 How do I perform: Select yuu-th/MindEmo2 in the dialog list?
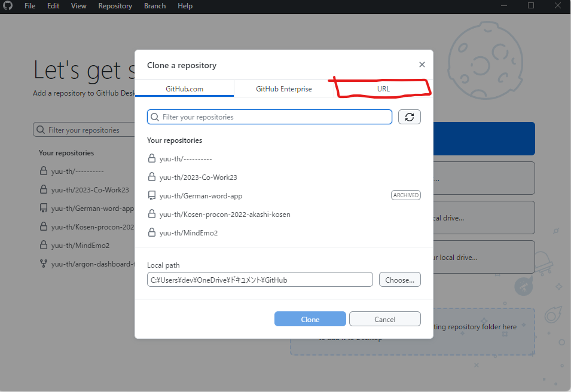[x=283, y=233]
